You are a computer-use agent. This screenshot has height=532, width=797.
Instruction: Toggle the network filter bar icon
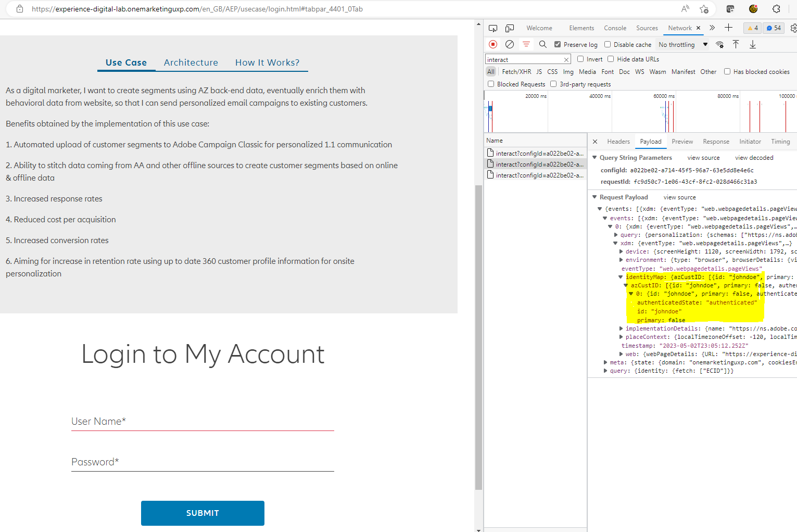pos(526,44)
